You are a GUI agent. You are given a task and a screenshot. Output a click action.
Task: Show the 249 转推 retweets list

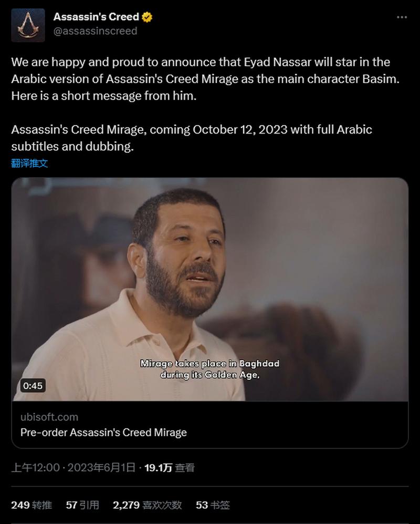click(31, 505)
